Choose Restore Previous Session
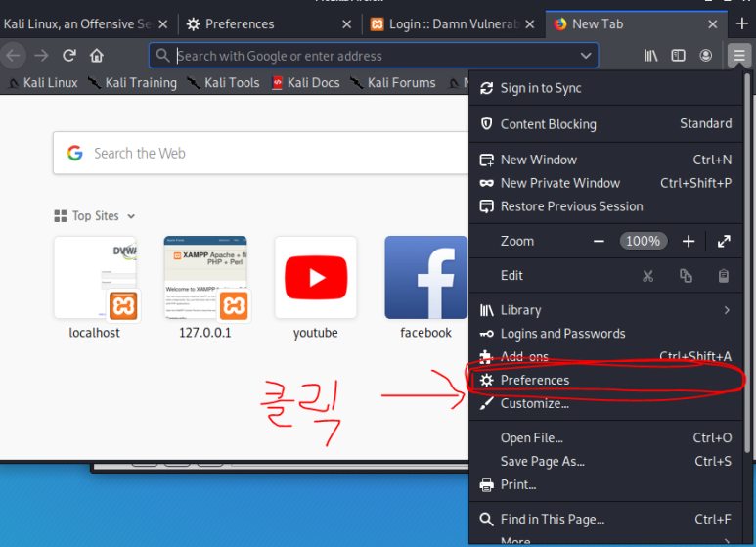The height and width of the screenshot is (547, 756). 605,206
